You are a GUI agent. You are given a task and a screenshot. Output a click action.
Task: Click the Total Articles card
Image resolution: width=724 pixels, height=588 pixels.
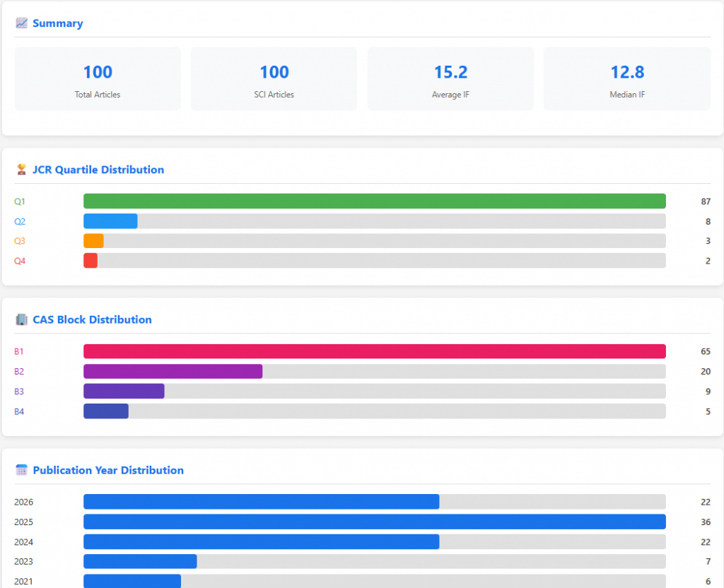tap(98, 78)
